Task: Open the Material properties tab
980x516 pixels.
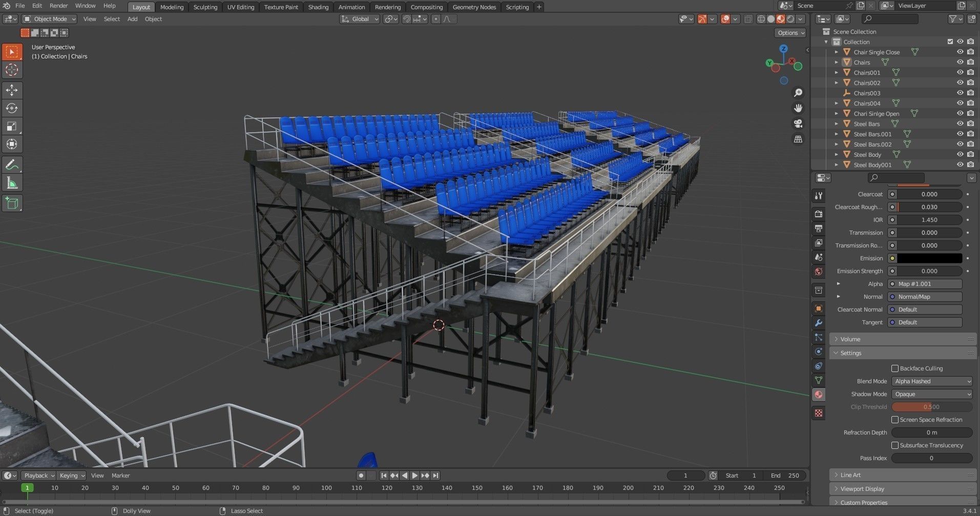Action: [819, 395]
